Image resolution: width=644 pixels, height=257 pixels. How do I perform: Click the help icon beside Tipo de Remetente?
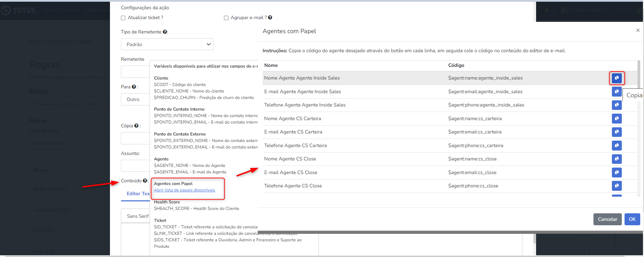point(165,32)
